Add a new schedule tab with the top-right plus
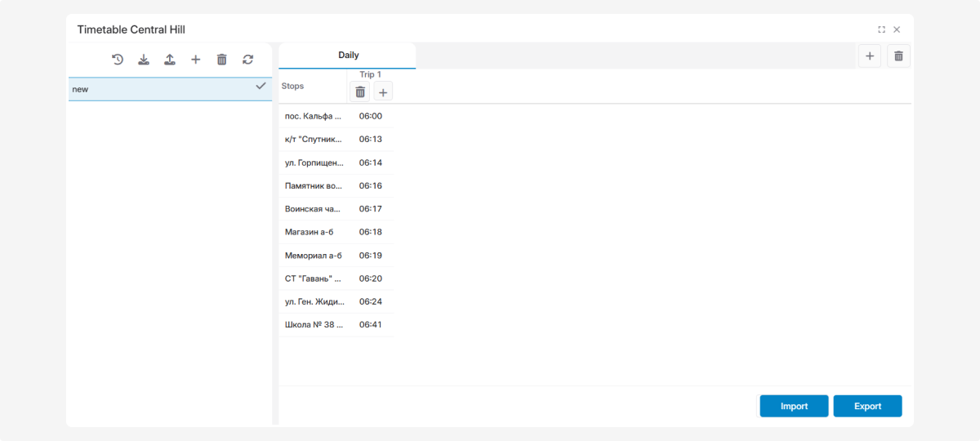 click(x=870, y=56)
